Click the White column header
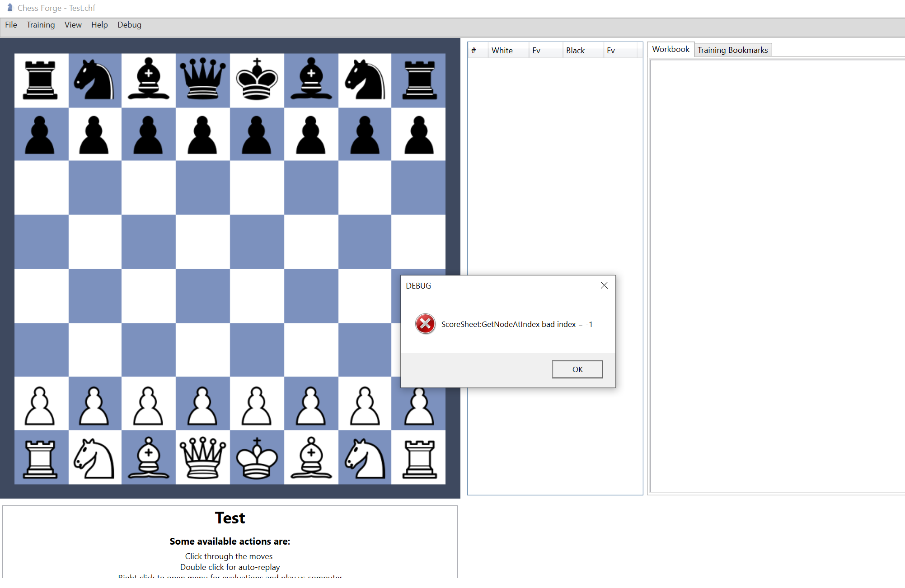 [x=508, y=51]
